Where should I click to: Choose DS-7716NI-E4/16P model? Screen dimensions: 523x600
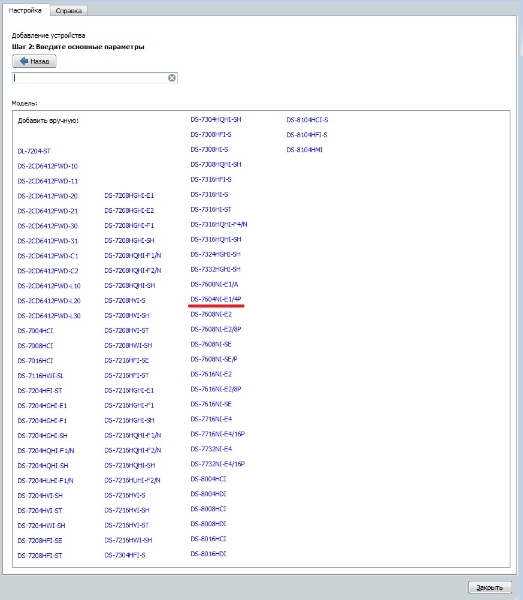click(217, 434)
